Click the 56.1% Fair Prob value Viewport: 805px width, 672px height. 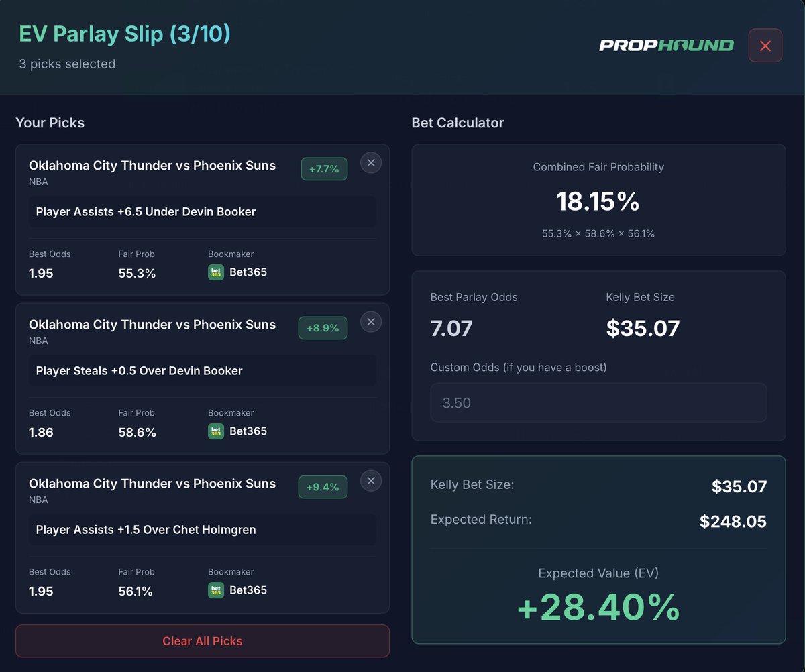point(136,592)
